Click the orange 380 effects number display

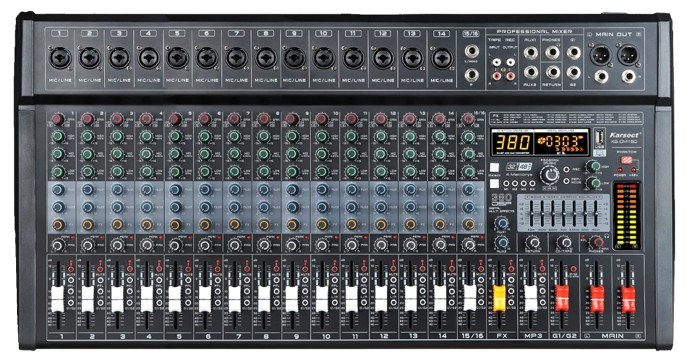pyautogui.click(x=512, y=143)
